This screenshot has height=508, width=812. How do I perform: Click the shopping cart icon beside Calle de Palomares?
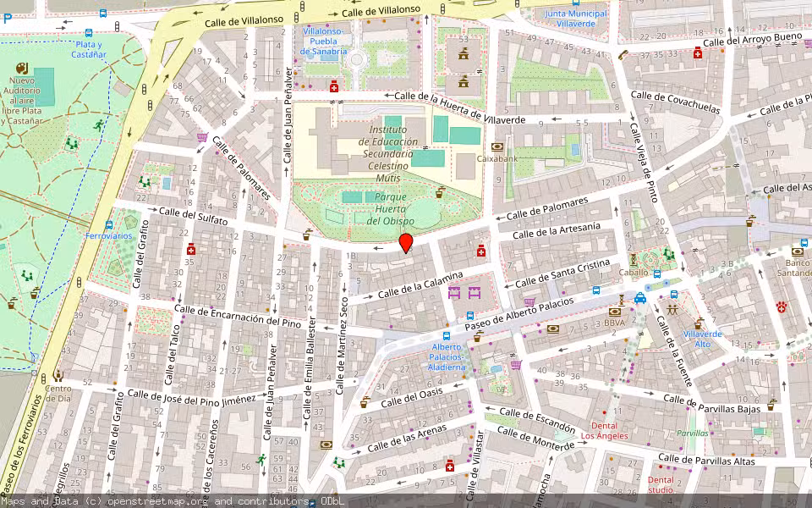tap(202, 137)
